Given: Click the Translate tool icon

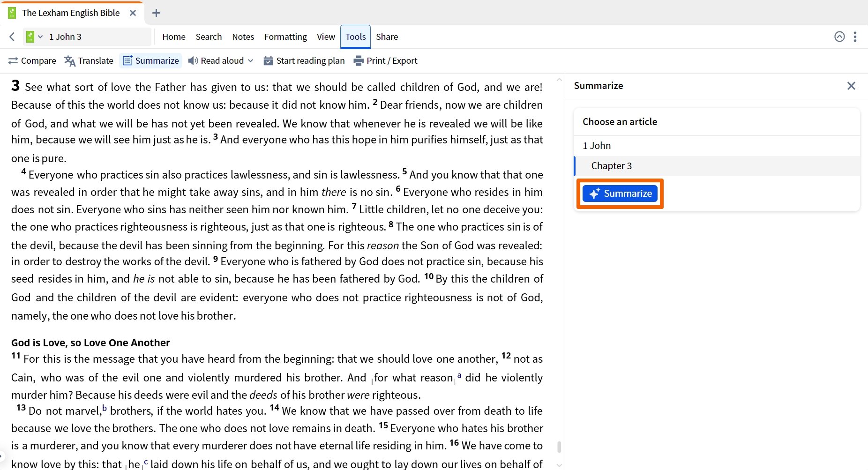Looking at the screenshot, I should tap(69, 61).
